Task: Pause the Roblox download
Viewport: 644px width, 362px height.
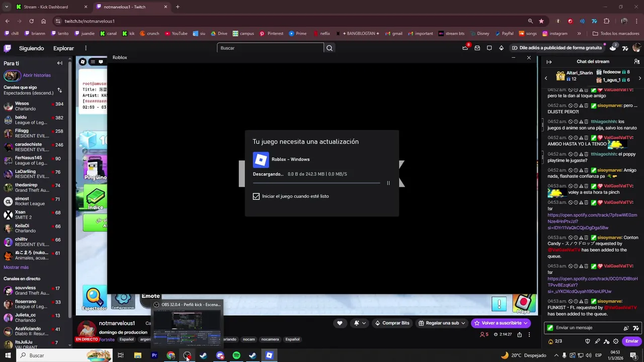Action: (x=388, y=183)
